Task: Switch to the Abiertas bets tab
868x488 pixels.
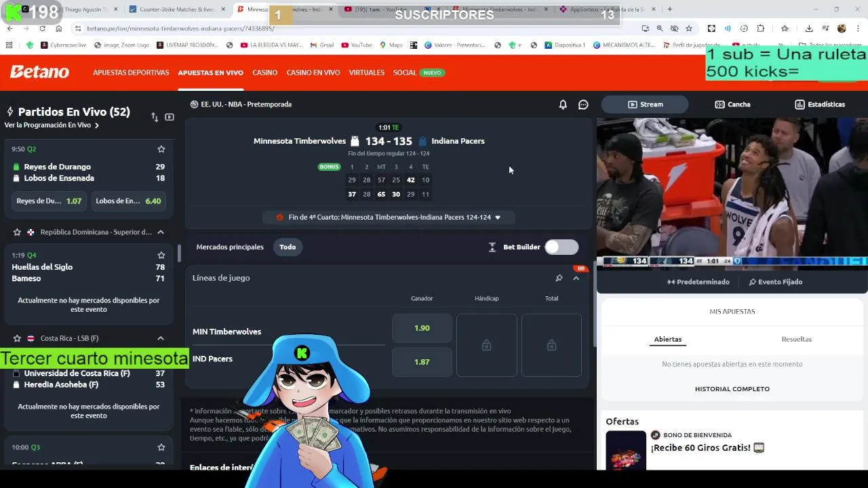Action: pyautogui.click(x=668, y=339)
